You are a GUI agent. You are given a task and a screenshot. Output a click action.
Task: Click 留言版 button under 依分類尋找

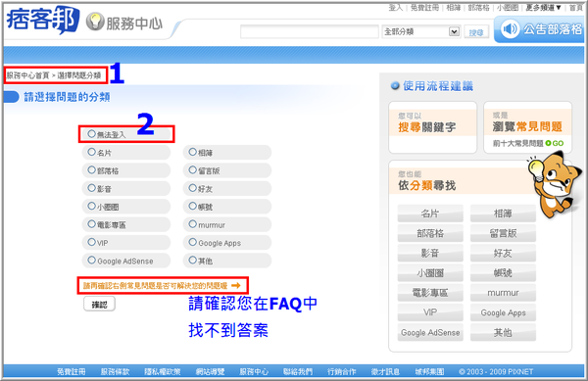click(503, 233)
